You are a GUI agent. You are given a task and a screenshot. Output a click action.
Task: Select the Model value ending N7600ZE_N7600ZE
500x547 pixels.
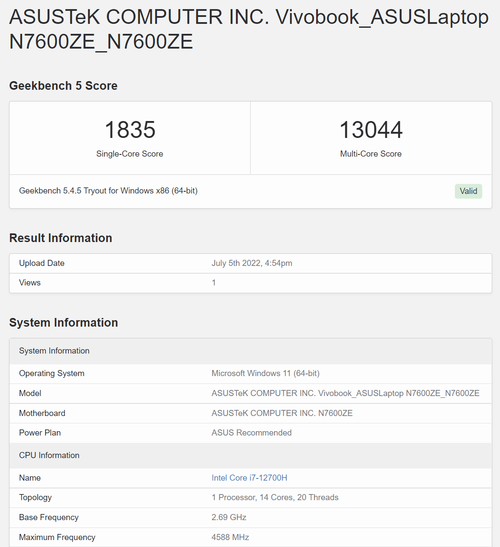click(x=345, y=393)
